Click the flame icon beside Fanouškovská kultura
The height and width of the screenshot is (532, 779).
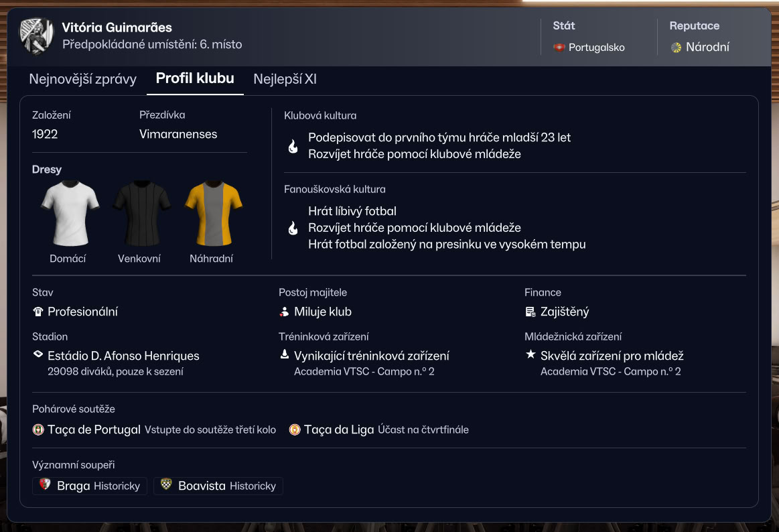point(293,228)
